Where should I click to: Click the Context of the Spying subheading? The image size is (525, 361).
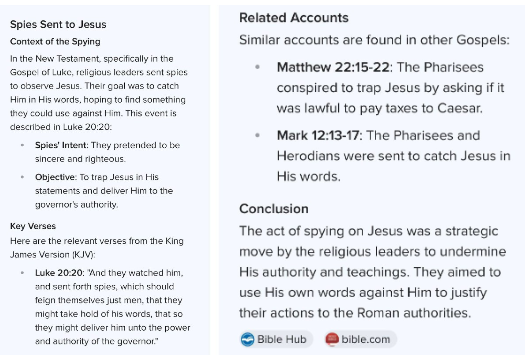(55, 42)
